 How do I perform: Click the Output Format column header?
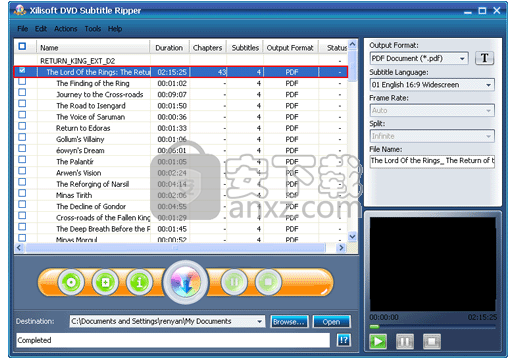tap(290, 48)
